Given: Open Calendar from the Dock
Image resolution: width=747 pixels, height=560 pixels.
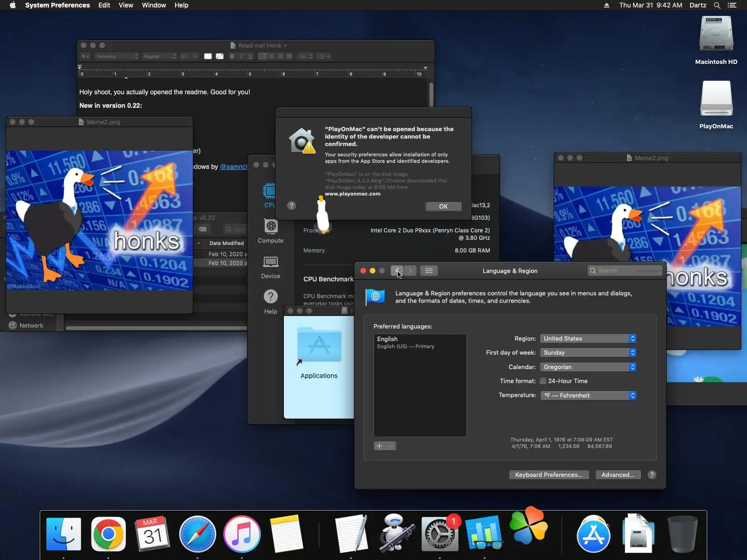Looking at the screenshot, I should point(153,534).
